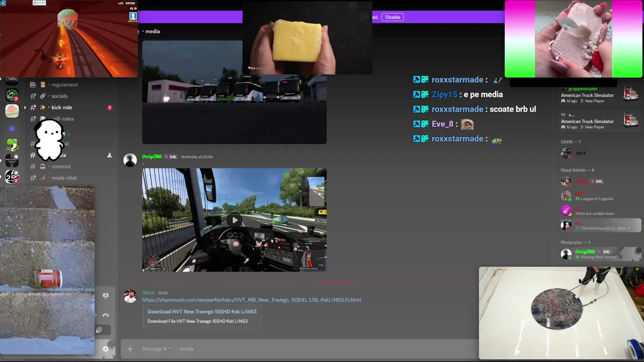Open the comenzi channel

(61, 166)
